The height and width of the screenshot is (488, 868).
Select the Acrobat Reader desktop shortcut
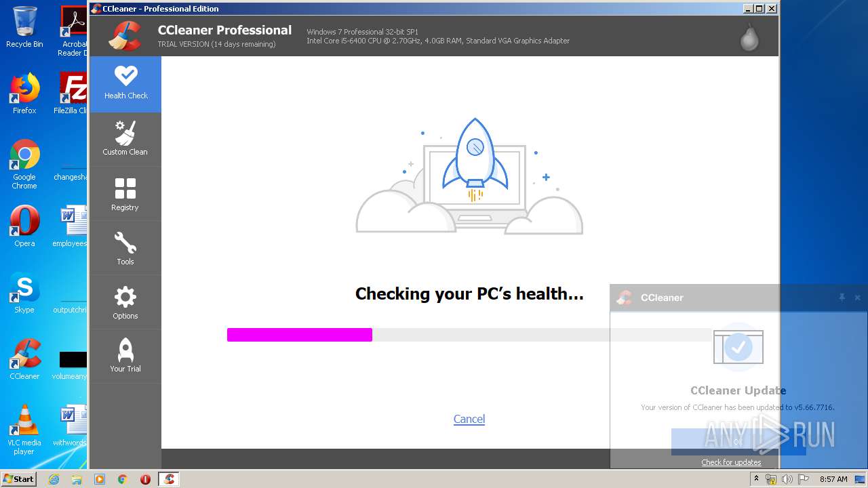pos(73,31)
